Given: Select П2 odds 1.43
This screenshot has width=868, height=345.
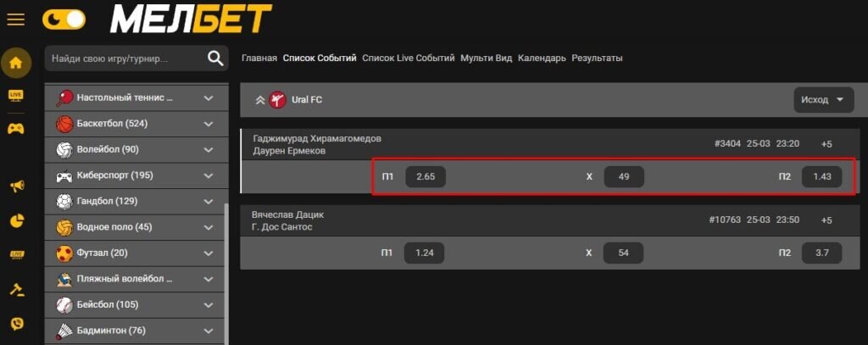Looking at the screenshot, I should coord(822,176).
